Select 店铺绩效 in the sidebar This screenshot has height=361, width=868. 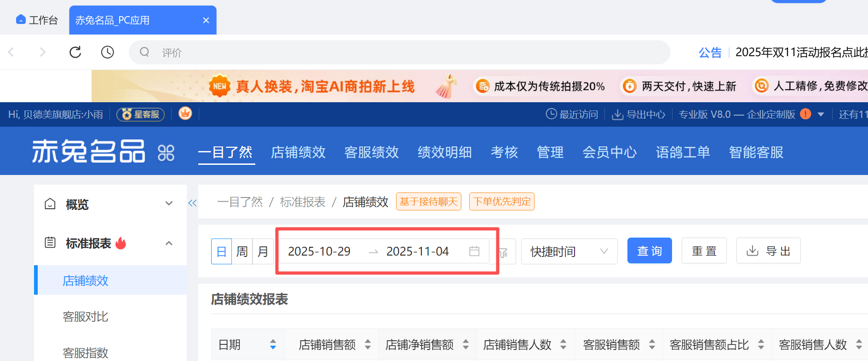(x=110, y=280)
